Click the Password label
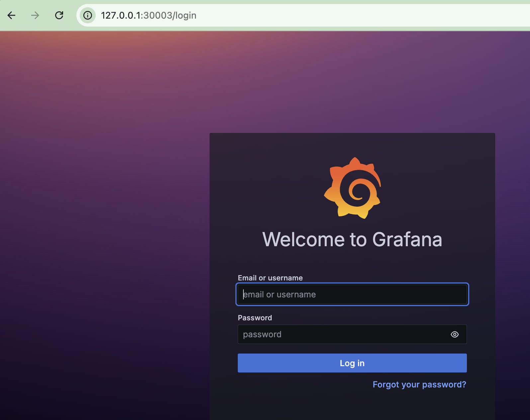Screen dimensions: 530x420 (255, 318)
